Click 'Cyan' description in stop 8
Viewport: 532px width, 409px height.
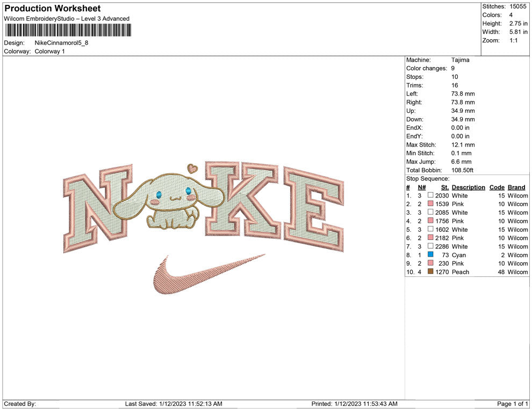(x=459, y=255)
